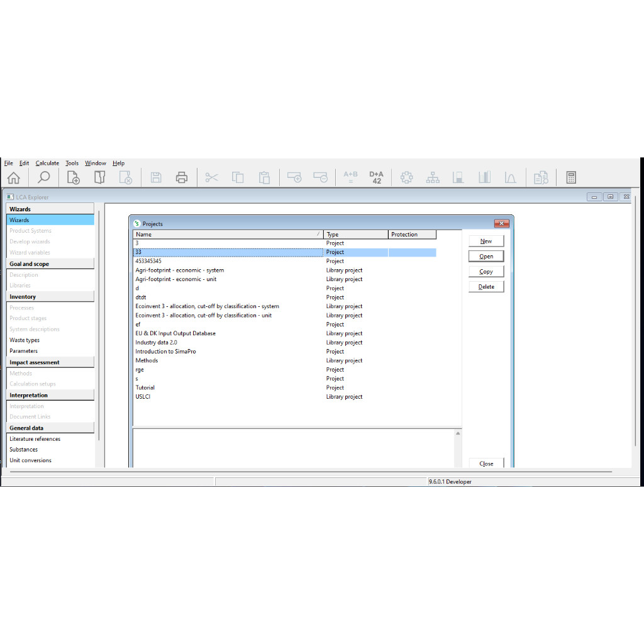Select Ecoinvent 3 cut-off by classification - system
644x644 pixels.
tap(285, 306)
